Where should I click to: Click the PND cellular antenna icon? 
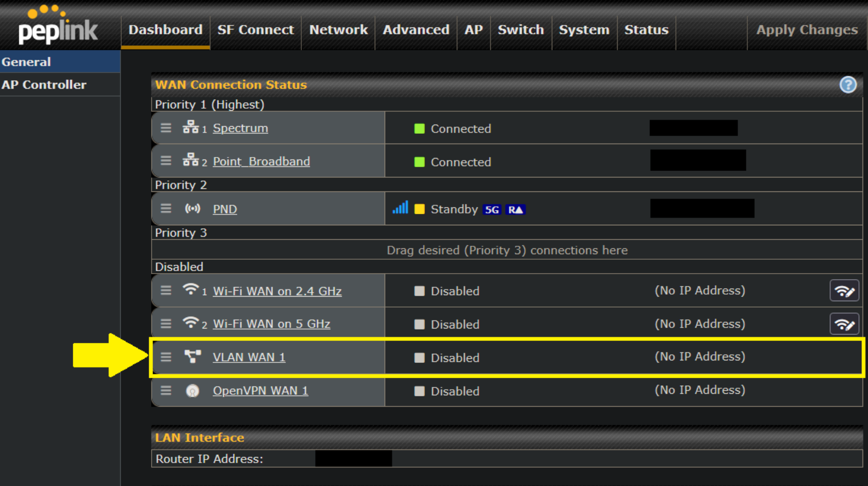[x=193, y=208]
